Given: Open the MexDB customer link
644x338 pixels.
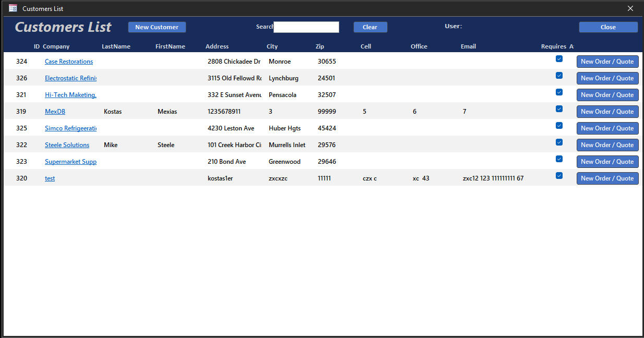Looking at the screenshot, I should (x=55, y=112).
